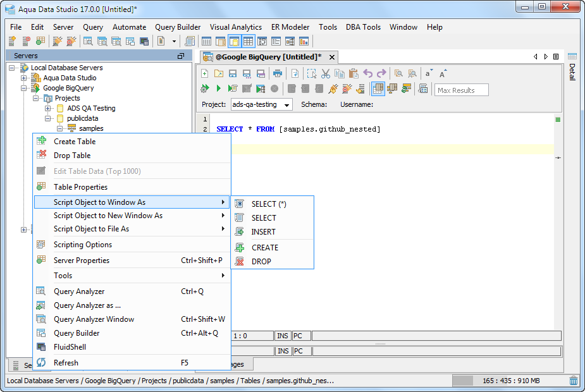Collapse the Local Database Servers node

(x=12, y=68)
